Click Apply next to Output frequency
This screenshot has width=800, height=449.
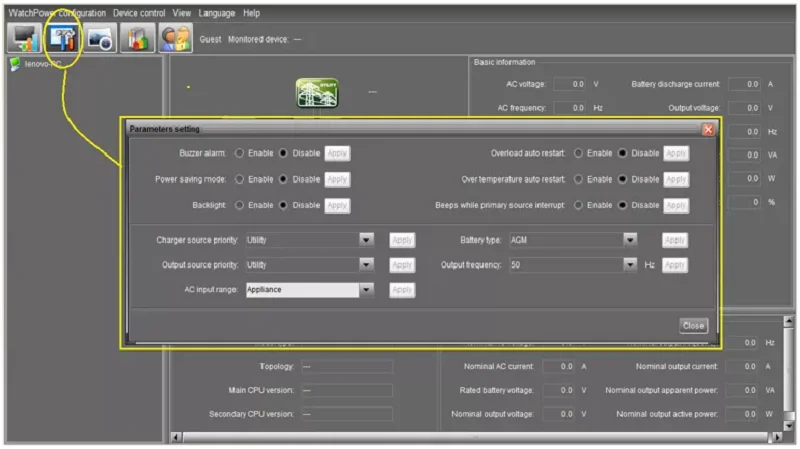point(674,265)
